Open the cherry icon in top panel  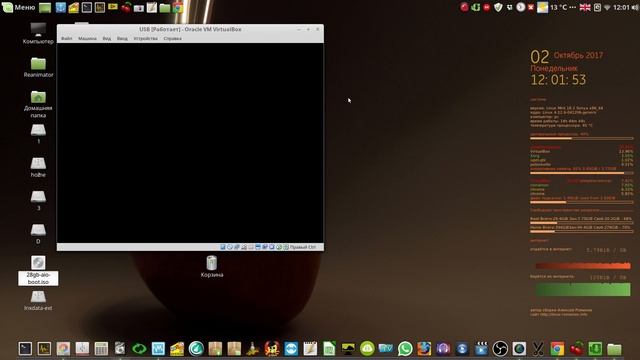pyautogui.click(x=126, y=7)
